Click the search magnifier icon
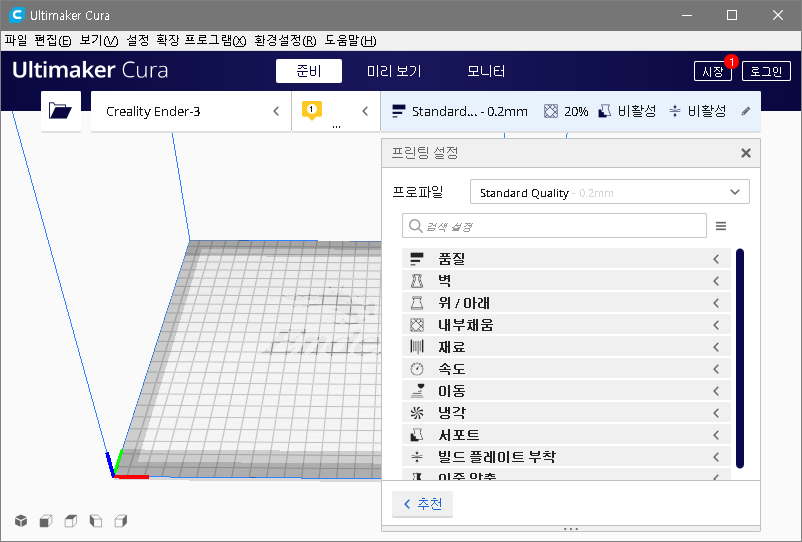The image size is (802, 542). [x=415, y=225]
